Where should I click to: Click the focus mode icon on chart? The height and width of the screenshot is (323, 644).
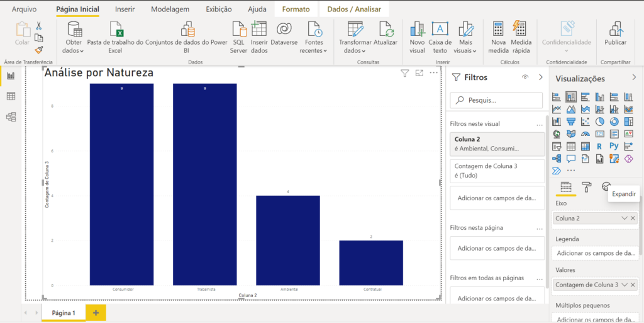point(419,73)
